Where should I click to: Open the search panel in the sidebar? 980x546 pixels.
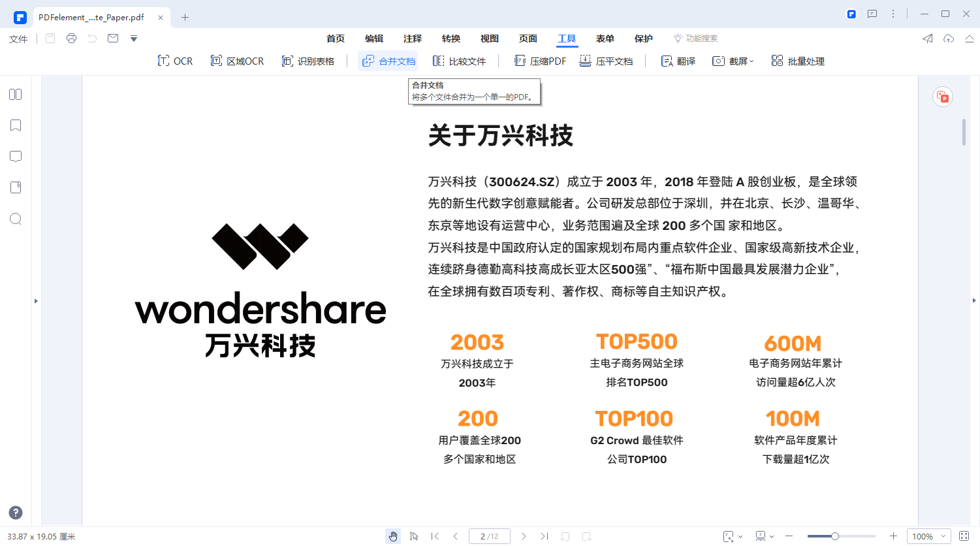point(15,219)
